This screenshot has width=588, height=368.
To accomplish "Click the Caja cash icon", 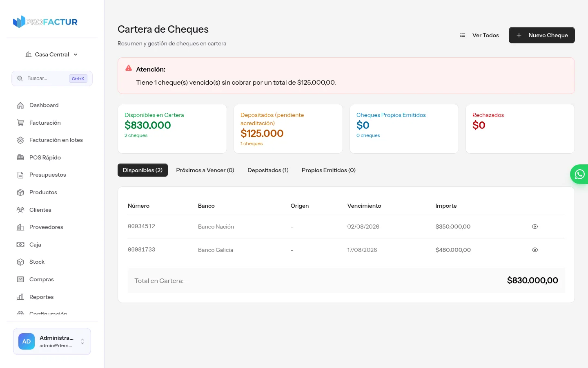I will [20, 245].
